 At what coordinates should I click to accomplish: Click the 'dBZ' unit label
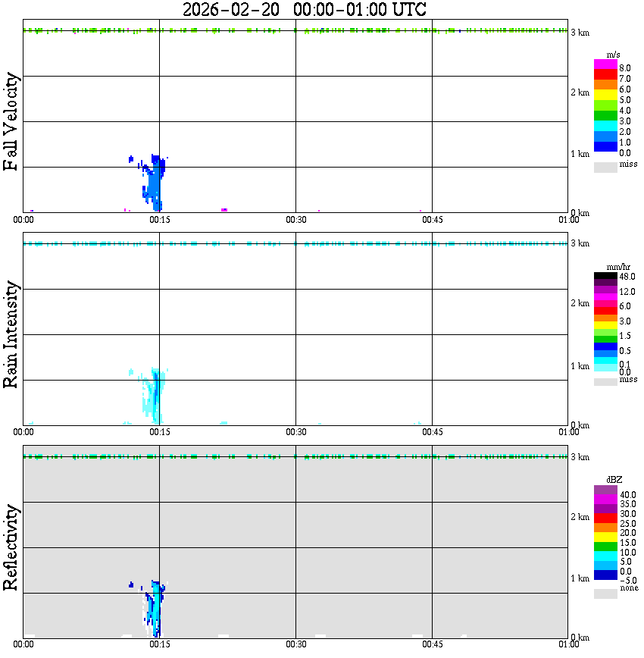pyautogui.click(x=614, y=480)
